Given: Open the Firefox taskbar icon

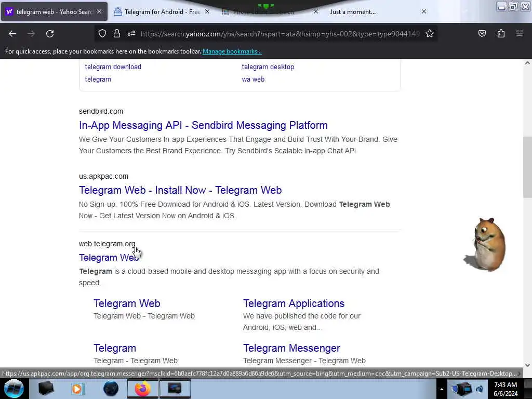Looking at the screenshot, I should coord(143,389).
